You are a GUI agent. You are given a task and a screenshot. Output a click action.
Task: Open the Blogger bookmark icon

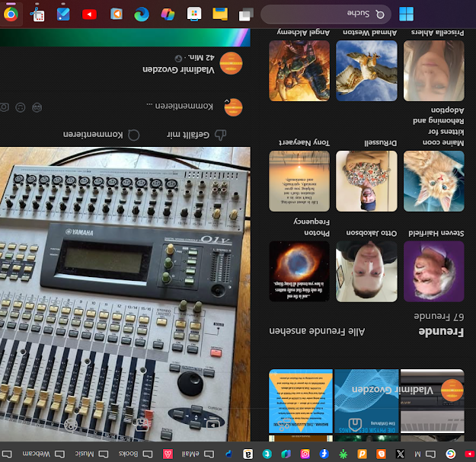381,454
